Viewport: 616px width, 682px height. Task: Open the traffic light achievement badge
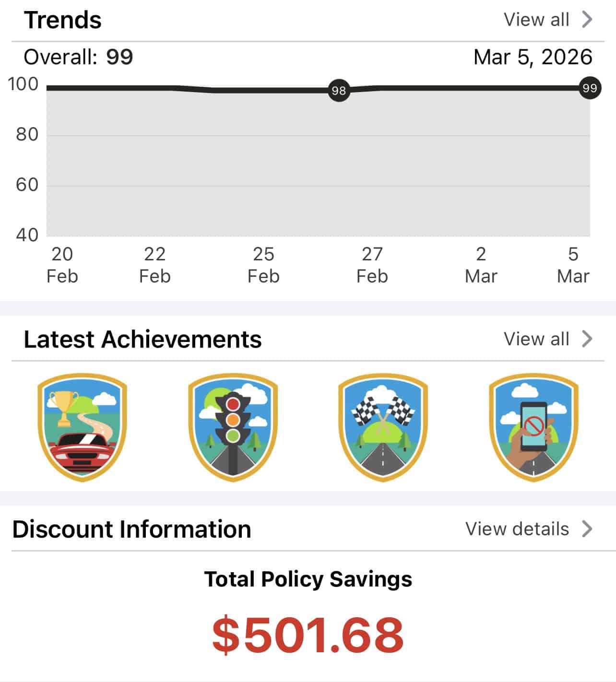(x=233, y=427)
